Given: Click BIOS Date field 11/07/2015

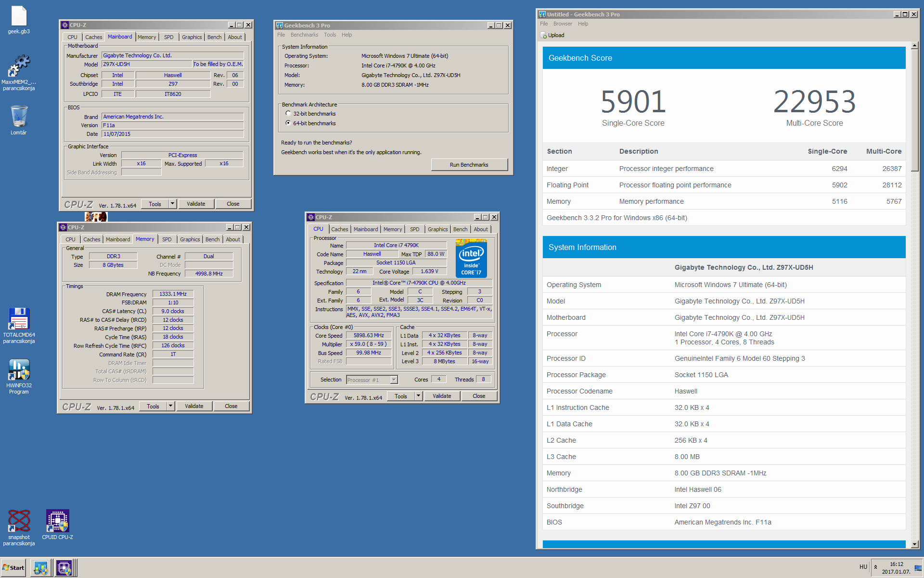Looking at the screenshot, I should [x=173, y=134].
